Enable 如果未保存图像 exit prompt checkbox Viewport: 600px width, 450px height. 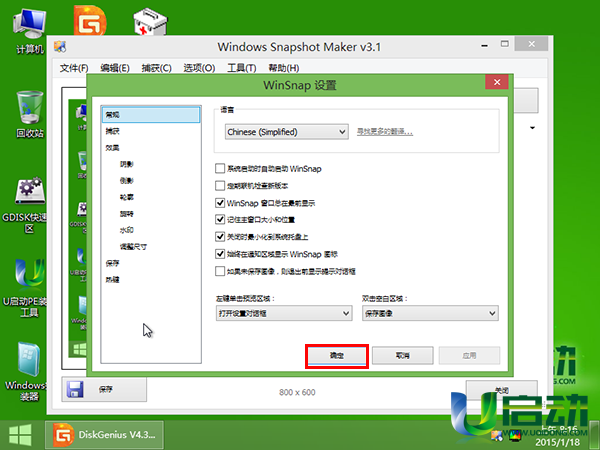pyautogui.click(x=220, y=271)
